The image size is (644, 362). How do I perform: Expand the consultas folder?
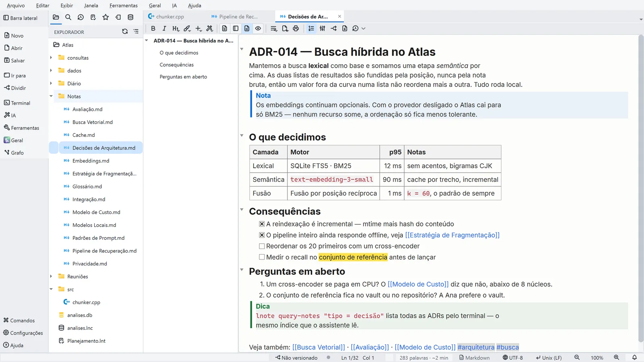[51, 58]
